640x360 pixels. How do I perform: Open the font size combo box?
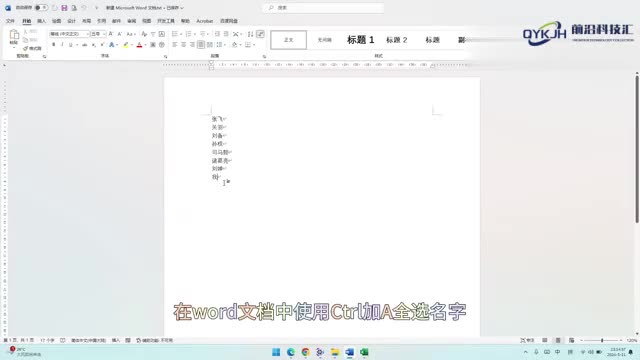(x=98, y=34)
